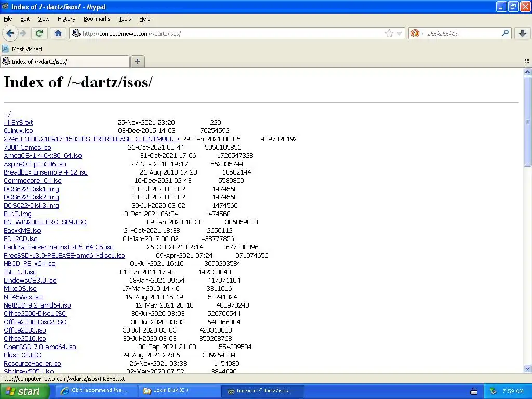Screen dimensions: 532x399
Task: Follow the parent directory ../ link
Action: [7, 114]
